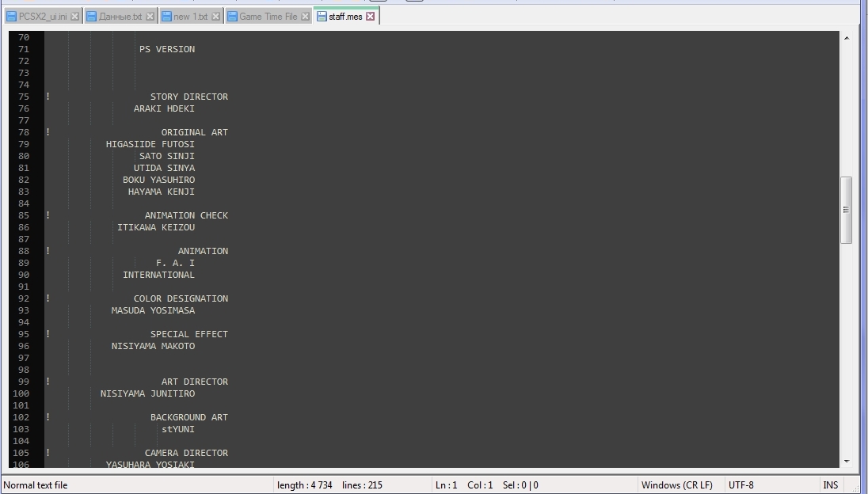The image size is (868, 494).
Task: Switch to the Данные.txt tab
Action: (120, 17)
